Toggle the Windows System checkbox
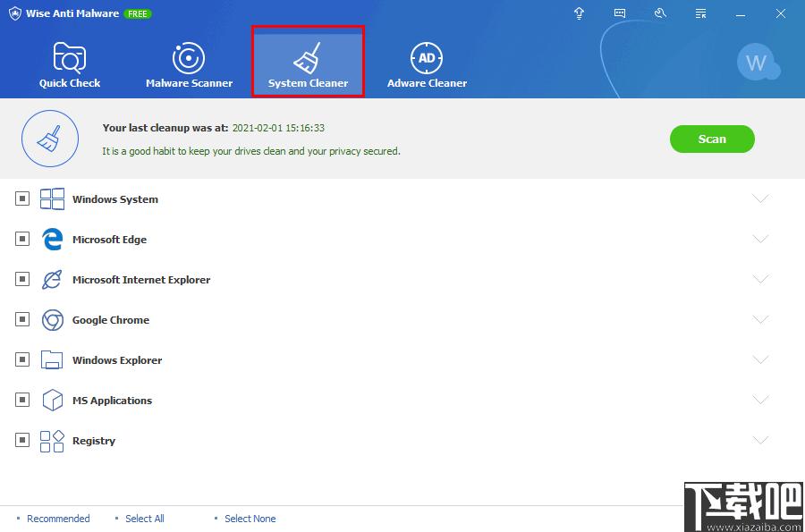Screen dimensions: 805x532 click(22, 198)
